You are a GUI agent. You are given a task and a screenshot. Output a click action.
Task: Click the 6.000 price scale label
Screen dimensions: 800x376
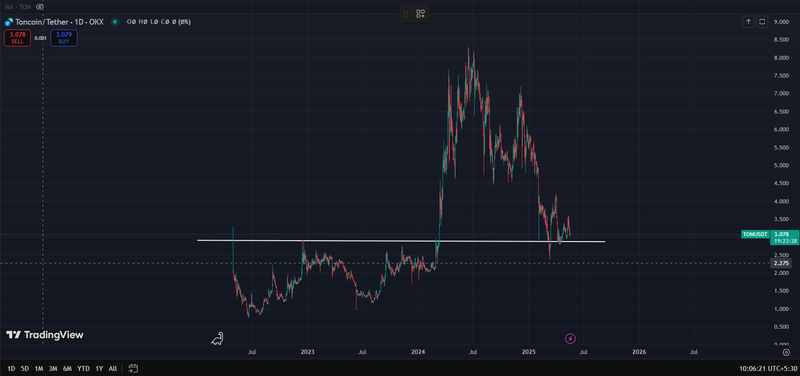pyautogui.click(x=781, y=130)
